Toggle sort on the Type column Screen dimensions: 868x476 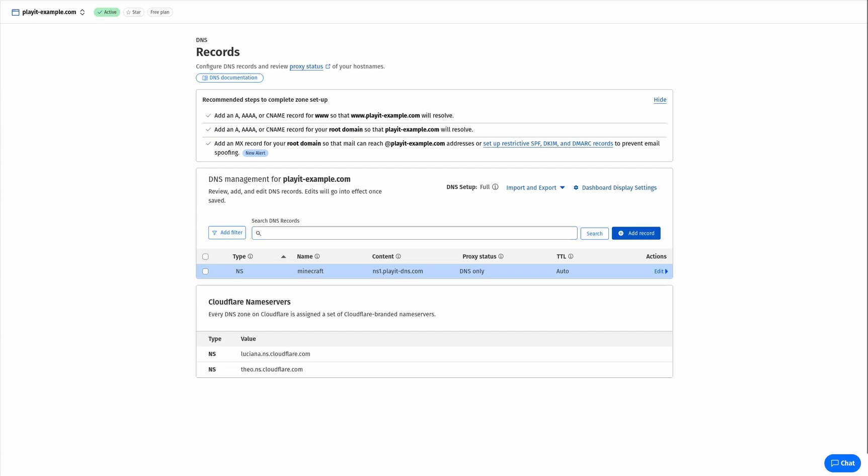tap(283, 256)
